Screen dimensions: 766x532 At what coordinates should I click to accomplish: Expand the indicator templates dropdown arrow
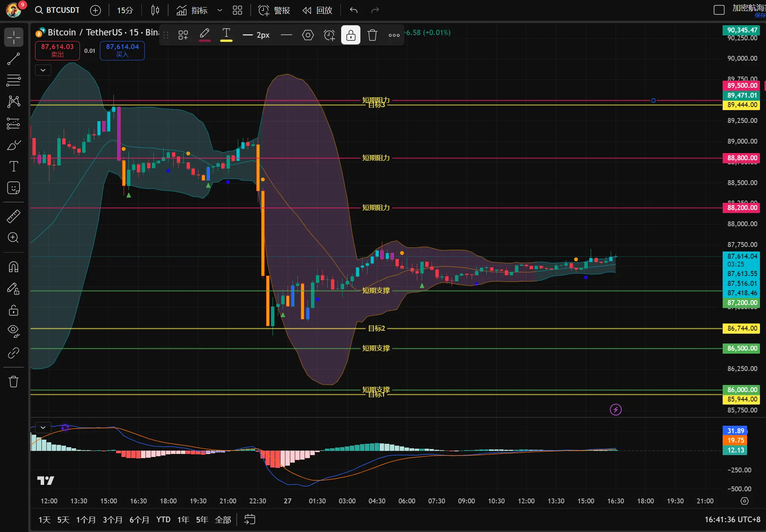coord(219,10)
